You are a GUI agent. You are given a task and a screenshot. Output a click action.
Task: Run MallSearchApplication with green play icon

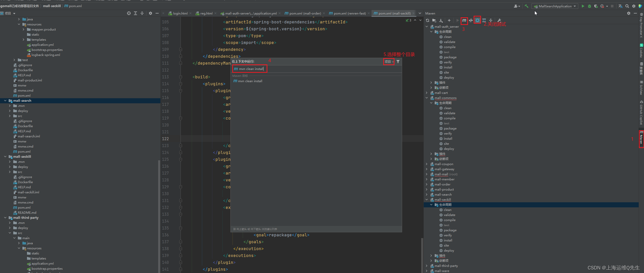coord(583,6)
